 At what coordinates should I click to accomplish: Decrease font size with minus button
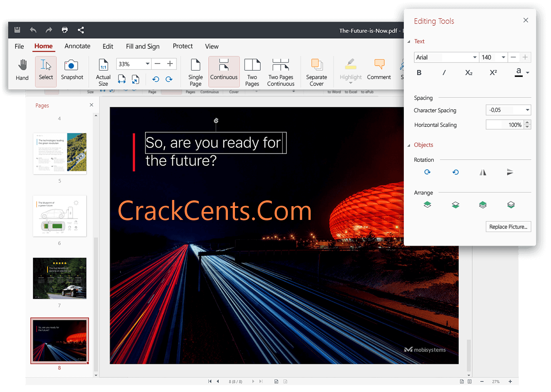[514, 57]
